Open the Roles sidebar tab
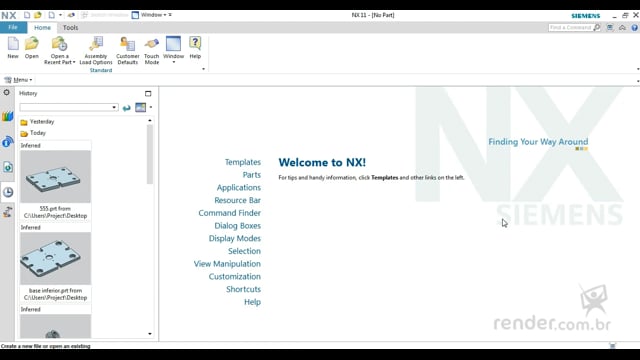 click(7, 212)
